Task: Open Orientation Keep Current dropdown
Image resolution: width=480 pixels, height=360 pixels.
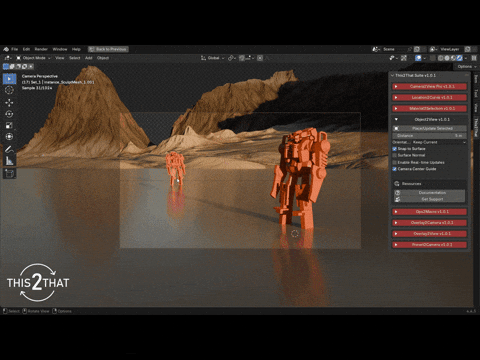Action: click(439, 142)
